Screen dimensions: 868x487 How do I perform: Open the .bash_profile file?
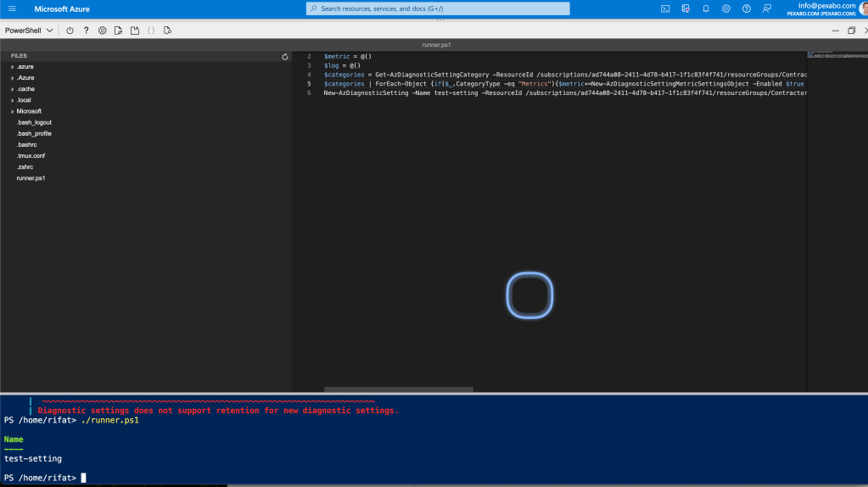(34, 133)
